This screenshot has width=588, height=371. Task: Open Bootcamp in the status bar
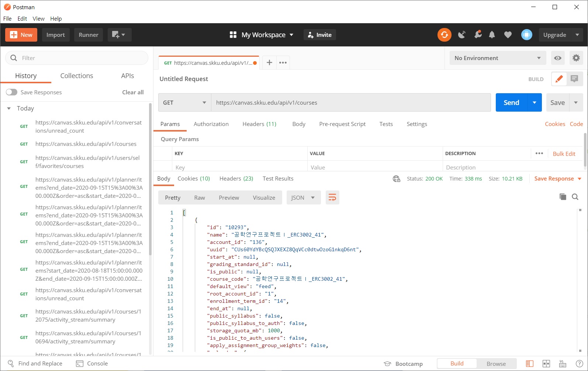(403, 364)
